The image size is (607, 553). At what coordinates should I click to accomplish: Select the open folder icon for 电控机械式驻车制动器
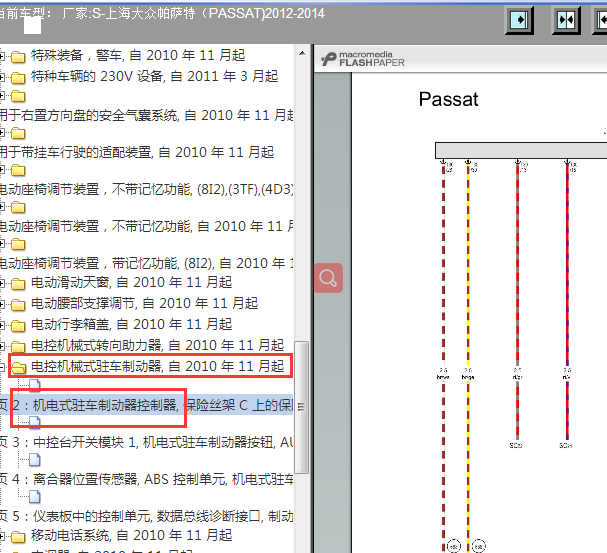(x=18, y=367)
